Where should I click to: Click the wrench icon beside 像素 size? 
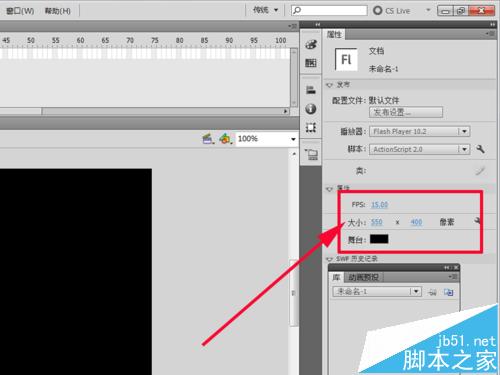[x=477, y=221]
